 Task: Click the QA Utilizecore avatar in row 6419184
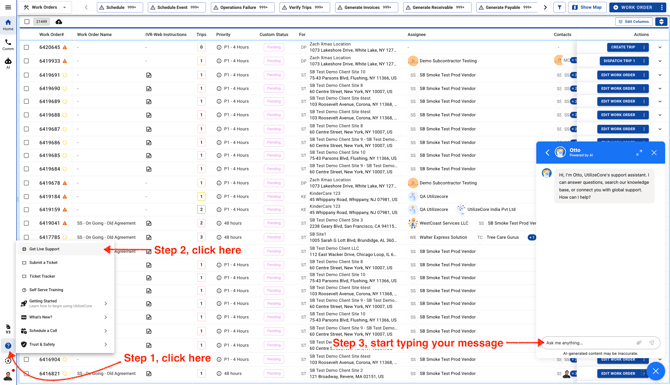(412, 197)
